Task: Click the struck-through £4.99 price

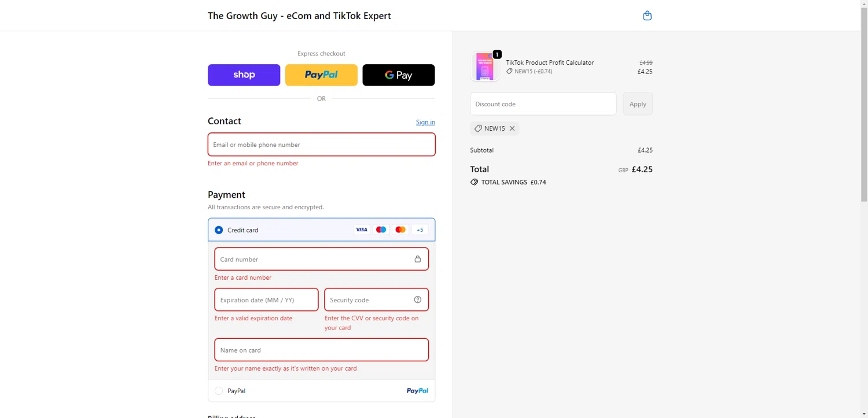Action: click(646, 62)
